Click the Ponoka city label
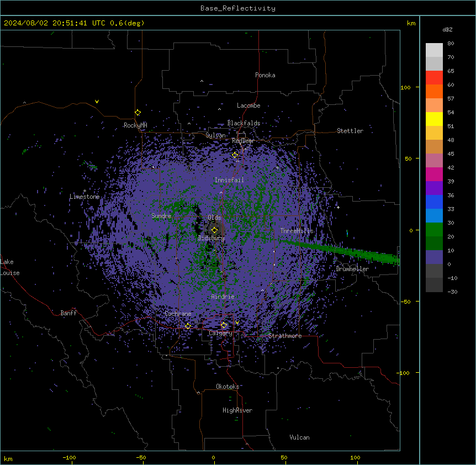This screenshot has width=476, height=465. click(x=265, y=75)
